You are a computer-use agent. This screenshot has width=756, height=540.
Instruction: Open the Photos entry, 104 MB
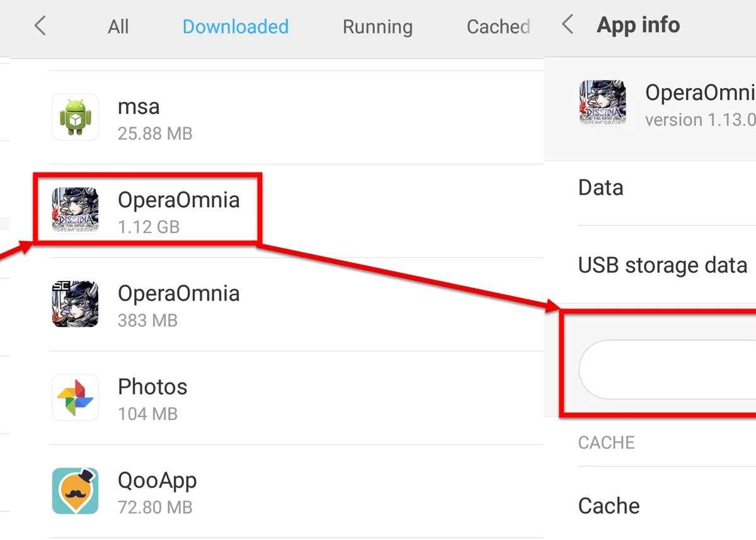point(296,398)
